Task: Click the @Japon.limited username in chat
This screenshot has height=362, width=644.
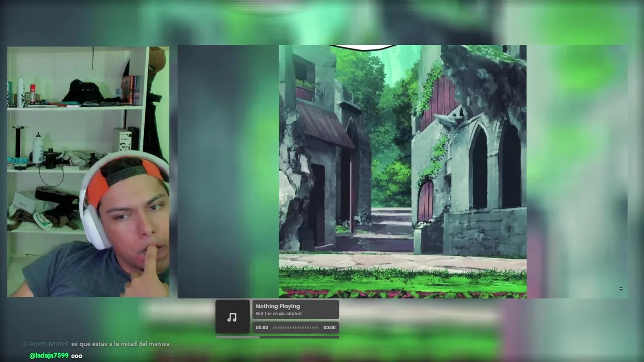Action: (x=45, y=344)
